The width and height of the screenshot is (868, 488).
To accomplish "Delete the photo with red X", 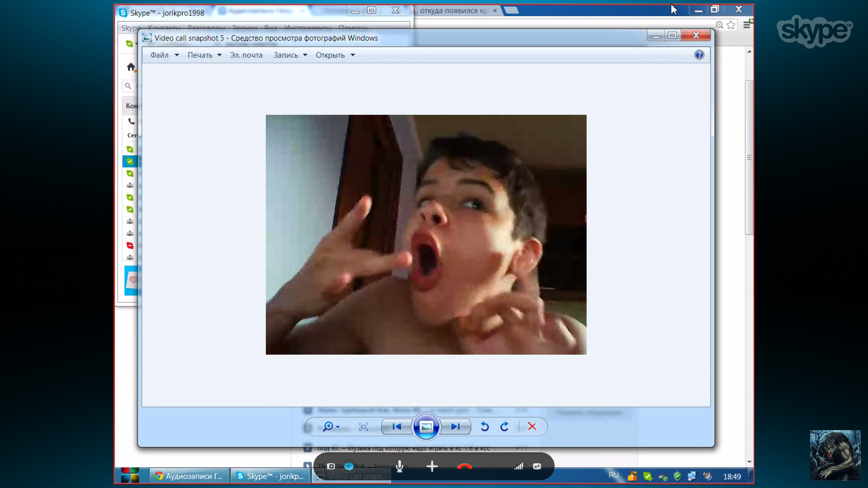I will [532, 427].
